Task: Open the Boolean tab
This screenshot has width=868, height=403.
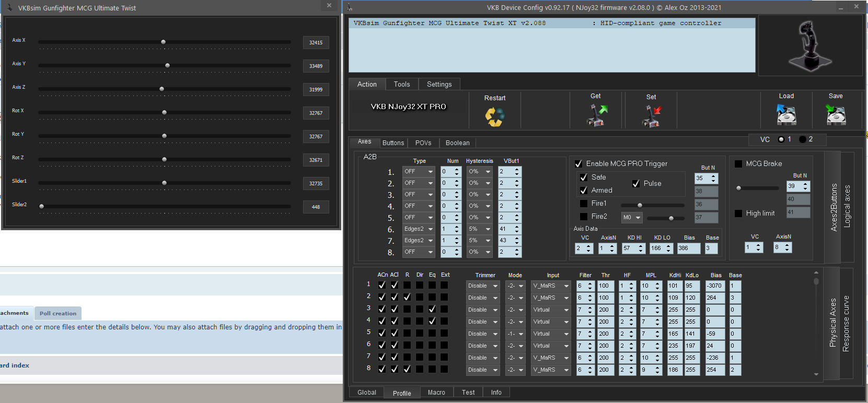Action: pyautogui.click(x=458, y=143)
